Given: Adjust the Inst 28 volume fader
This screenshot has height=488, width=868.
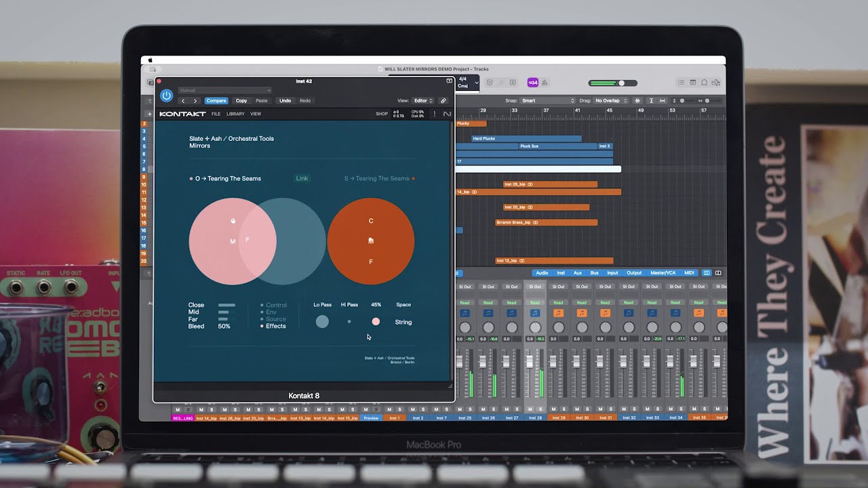Looking at the screenshot, I should [x=530, y=361].
